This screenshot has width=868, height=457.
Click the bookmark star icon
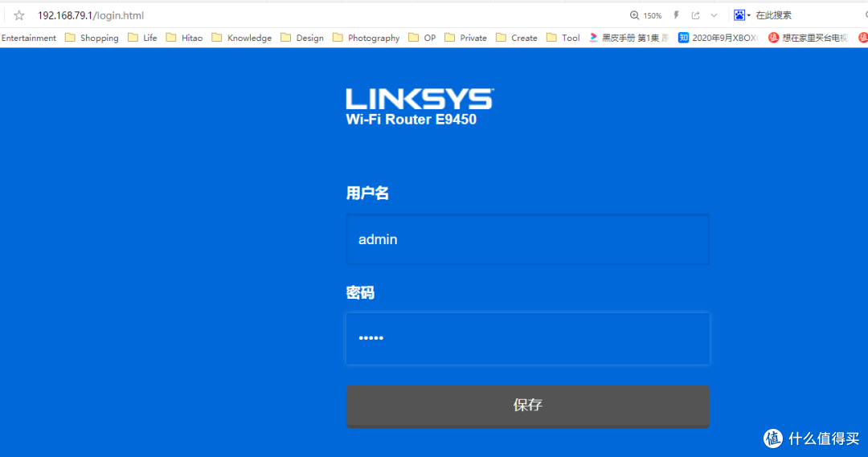coord(18,15)
